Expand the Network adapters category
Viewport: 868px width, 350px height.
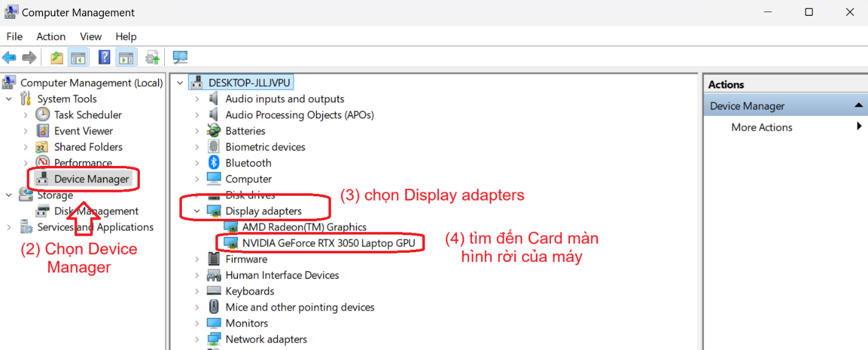(196, 340)
